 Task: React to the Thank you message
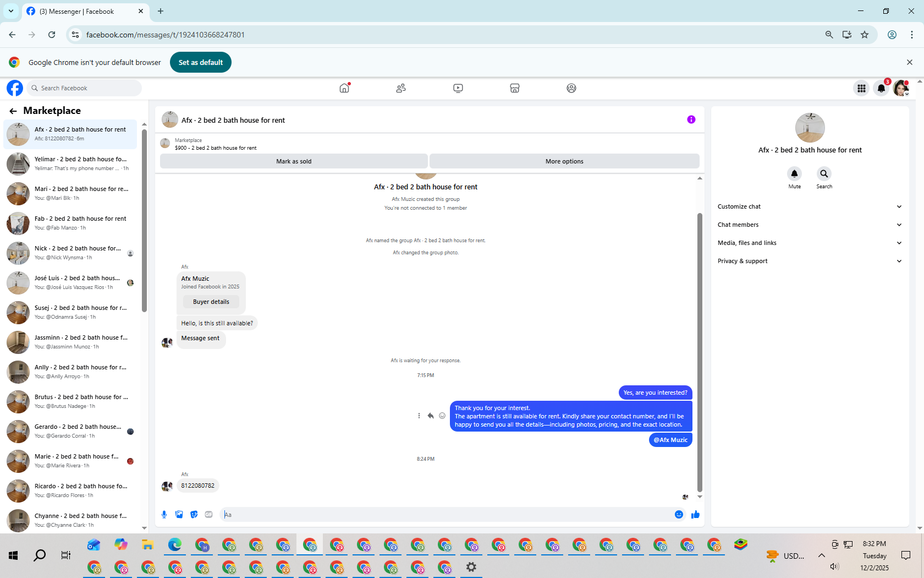tap(442, 416)
